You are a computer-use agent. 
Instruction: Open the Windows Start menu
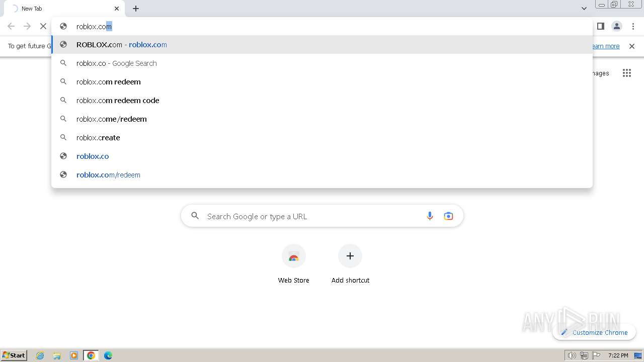14,355
